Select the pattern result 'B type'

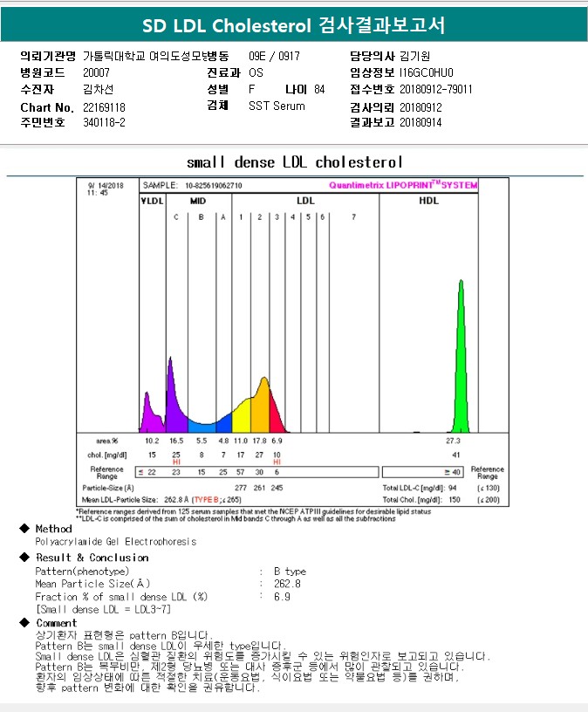290,572
